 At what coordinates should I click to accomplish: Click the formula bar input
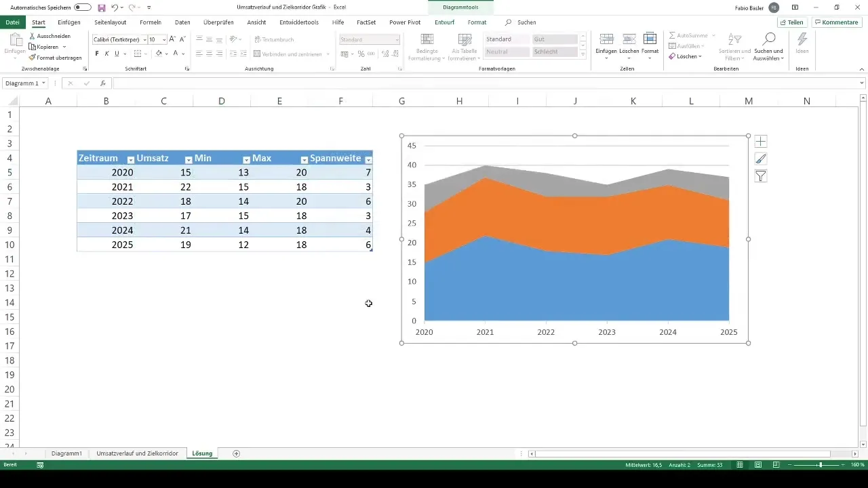click(484, 83)
